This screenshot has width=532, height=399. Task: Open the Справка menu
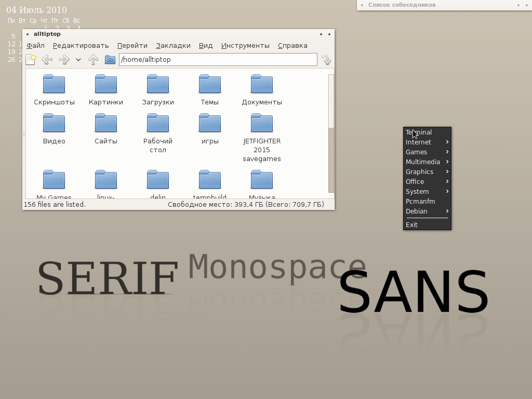[292, 46]
